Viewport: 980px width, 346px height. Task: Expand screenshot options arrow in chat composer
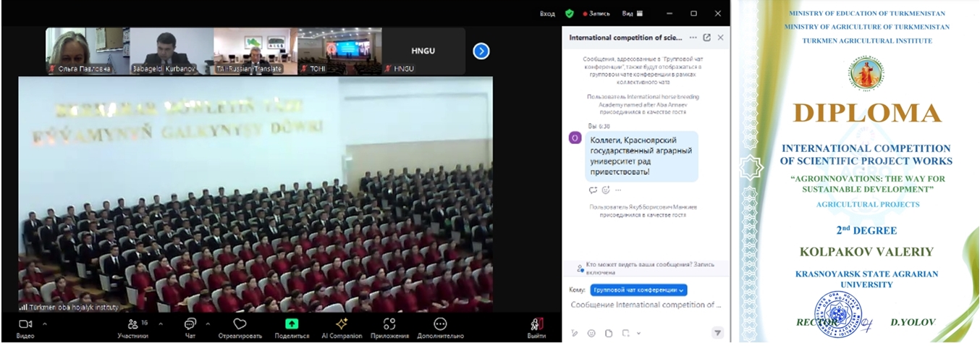pos(638,333)
